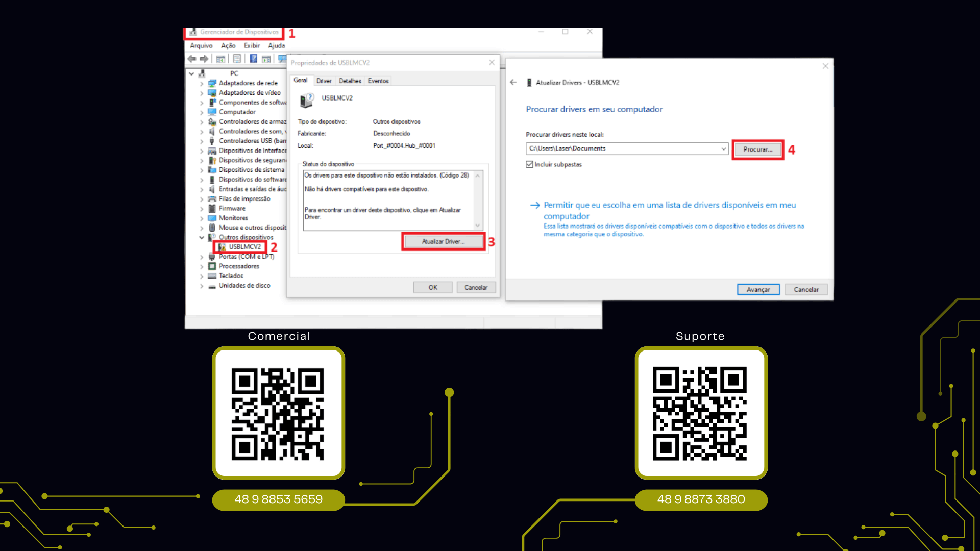This screenshot has width=980, height=551.
Task: Open the Arquivo menu
Action: (x=201, y=46)
